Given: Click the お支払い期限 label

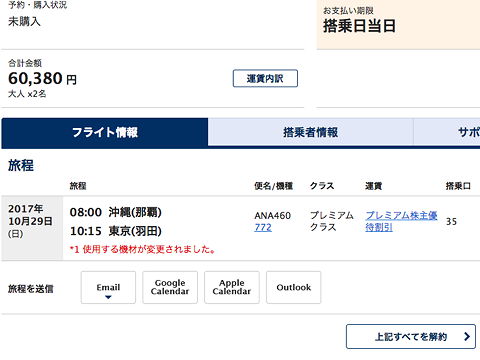Looking at the screenshot, I should [348, 11].
